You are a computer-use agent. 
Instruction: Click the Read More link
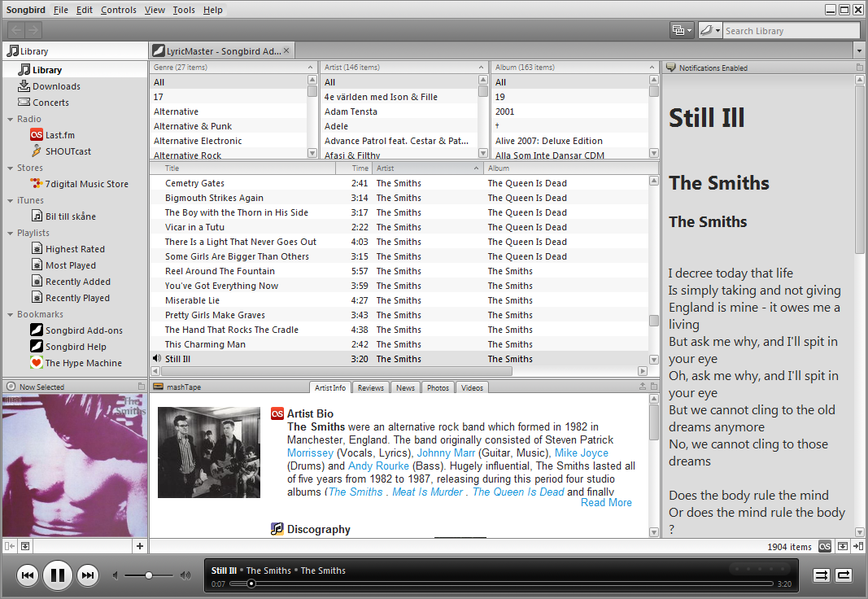[606, 503]
